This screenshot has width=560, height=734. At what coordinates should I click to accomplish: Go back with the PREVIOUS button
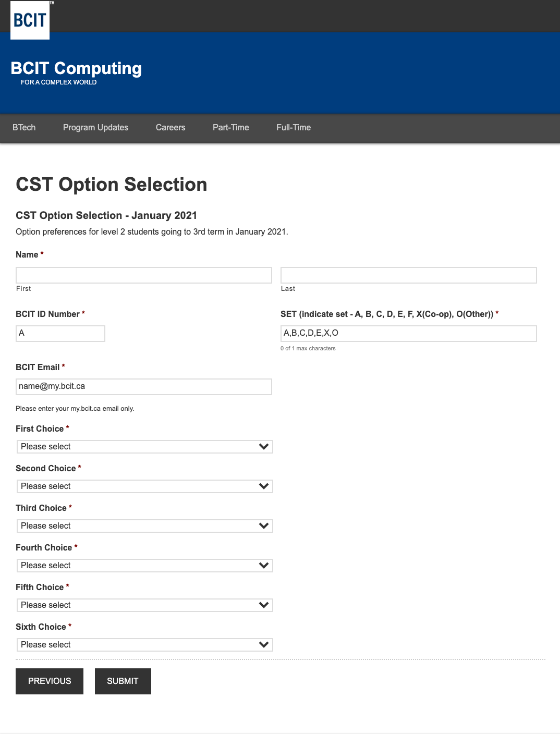pyautogui.click(x=50, y=681)
